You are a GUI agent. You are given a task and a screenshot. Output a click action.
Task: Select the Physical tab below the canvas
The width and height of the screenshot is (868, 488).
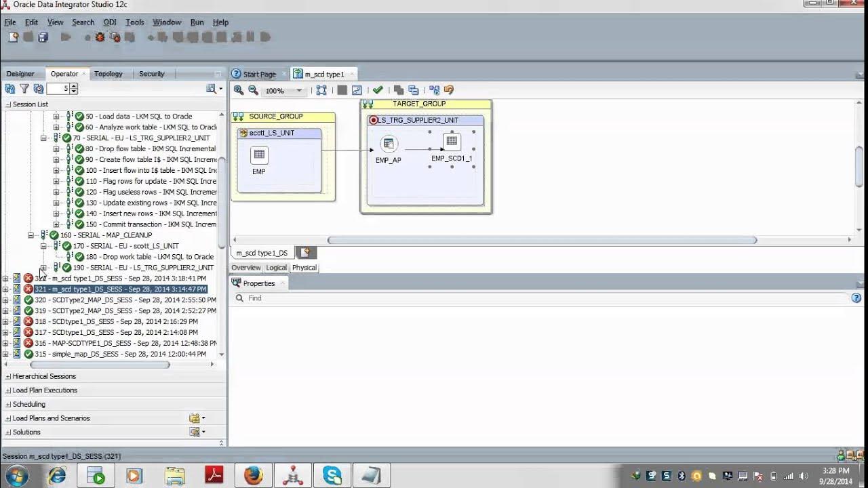(304, 268)
